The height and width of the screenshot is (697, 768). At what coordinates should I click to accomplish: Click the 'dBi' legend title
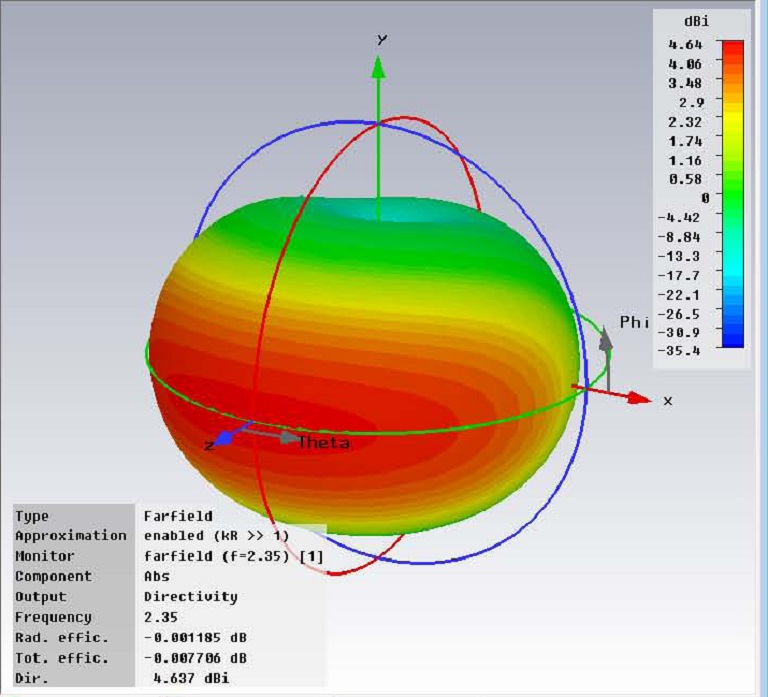[696, 21]
